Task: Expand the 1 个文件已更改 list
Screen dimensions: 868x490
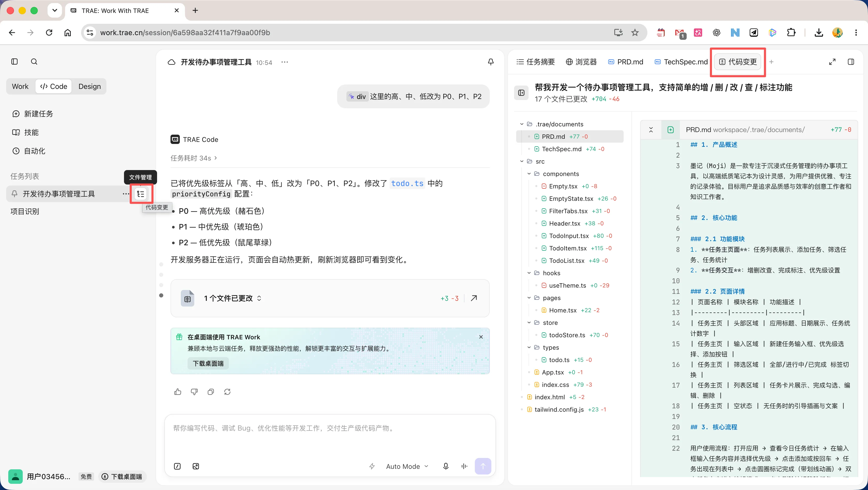Action: pyautogui.click(x=233, y=298)
